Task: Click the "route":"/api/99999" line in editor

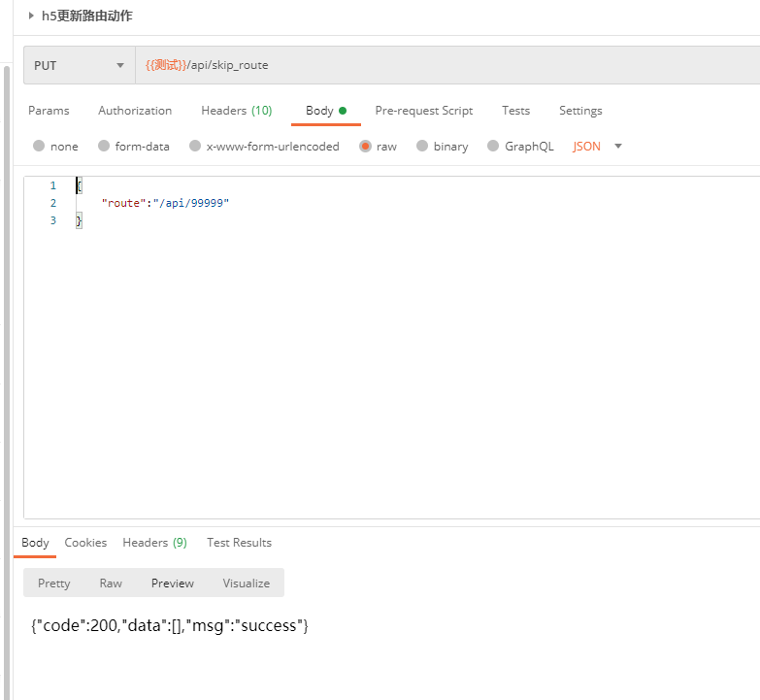Action: click(x=165, y=203)
